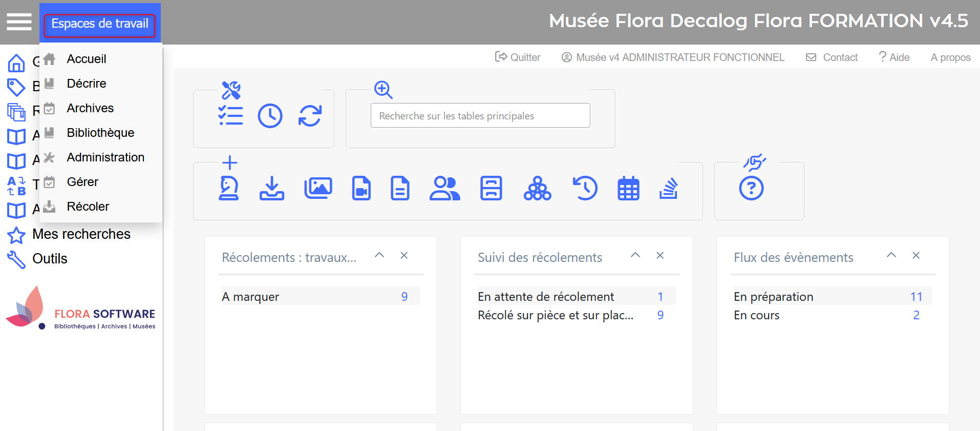Viewport: 980px width, 431px height.
Task: Click the hamburger menu icon
Action: 19,22
